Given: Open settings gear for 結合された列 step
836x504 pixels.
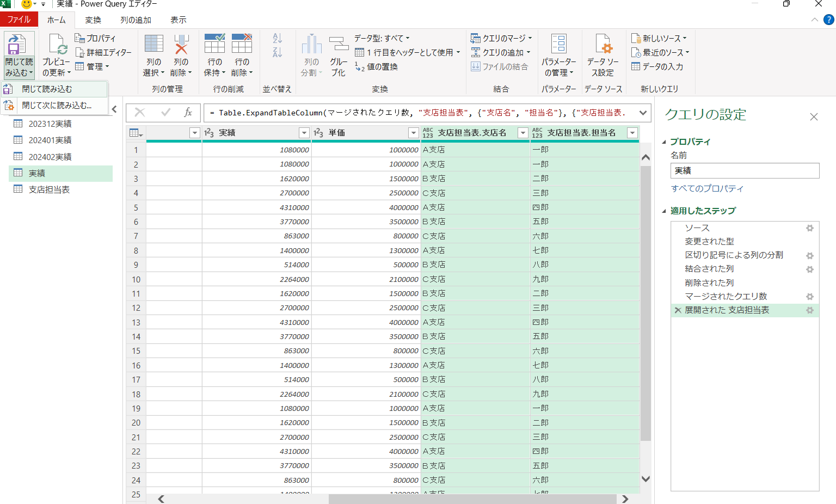Looking at the screenshot, I should 810,269.
